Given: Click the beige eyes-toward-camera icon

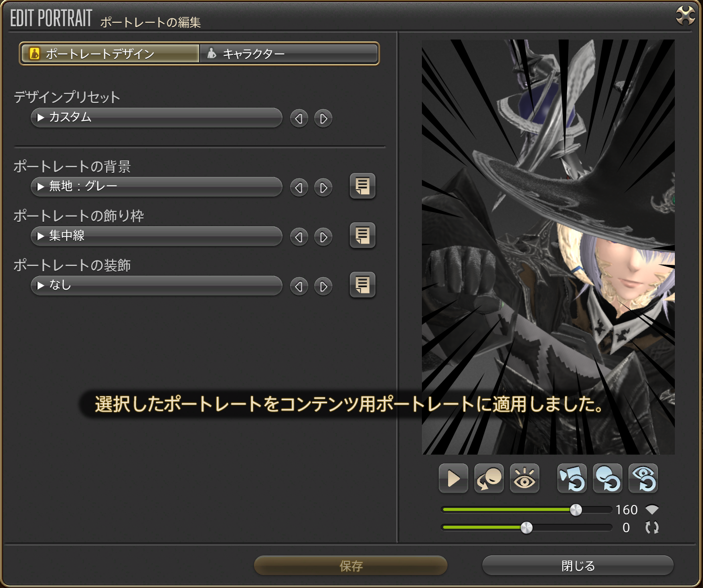Looking at the screenshot, I should 524,478.
